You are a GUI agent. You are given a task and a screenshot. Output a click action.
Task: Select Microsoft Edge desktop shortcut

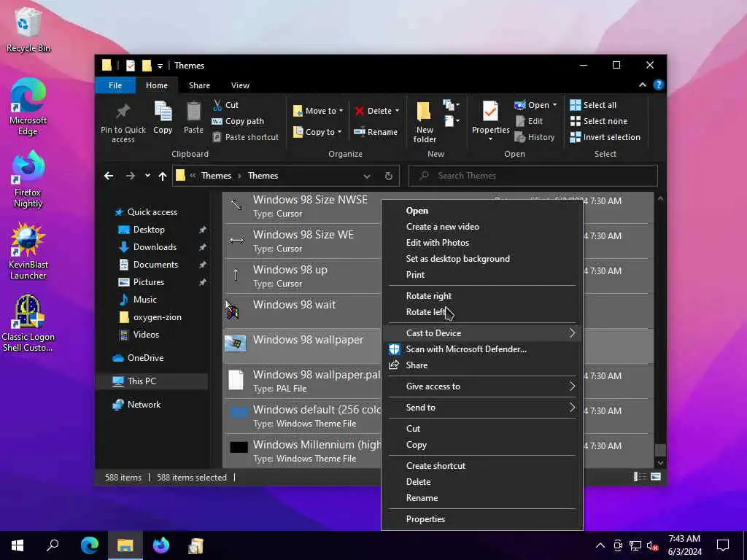pyautogui.click(x=28, y=106)
